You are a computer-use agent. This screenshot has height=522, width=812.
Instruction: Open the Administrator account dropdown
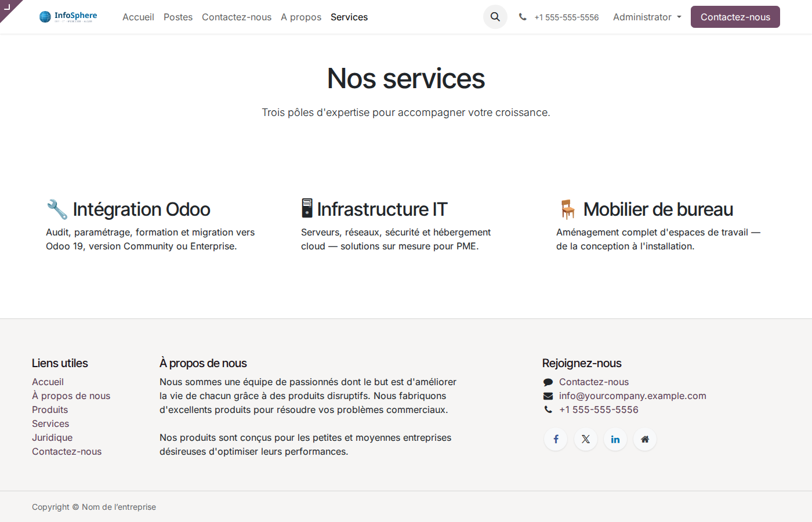[643, 17]
